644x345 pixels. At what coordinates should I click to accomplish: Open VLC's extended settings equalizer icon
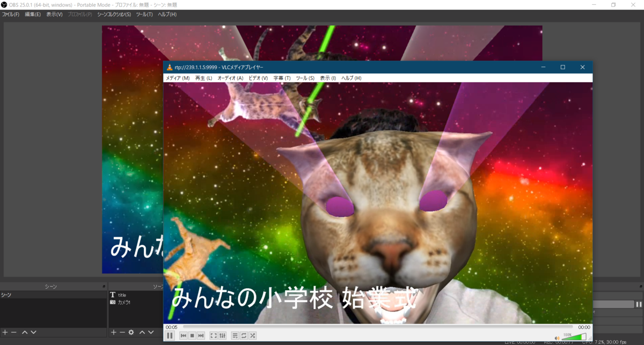223,335
